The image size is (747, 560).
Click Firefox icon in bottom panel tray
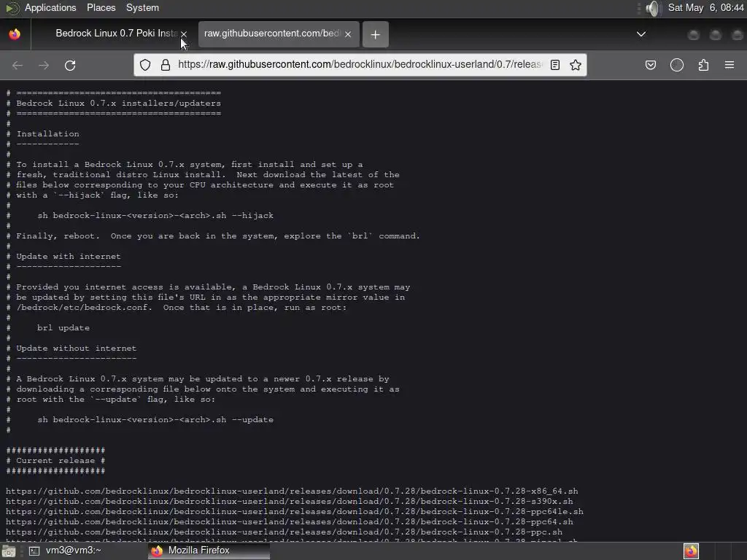tap(692, 551)
